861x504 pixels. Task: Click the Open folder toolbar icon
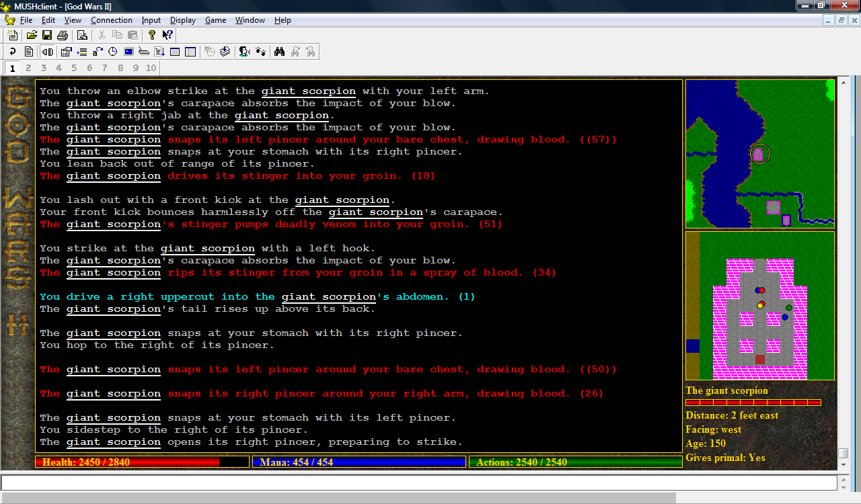tap(32, 36)
